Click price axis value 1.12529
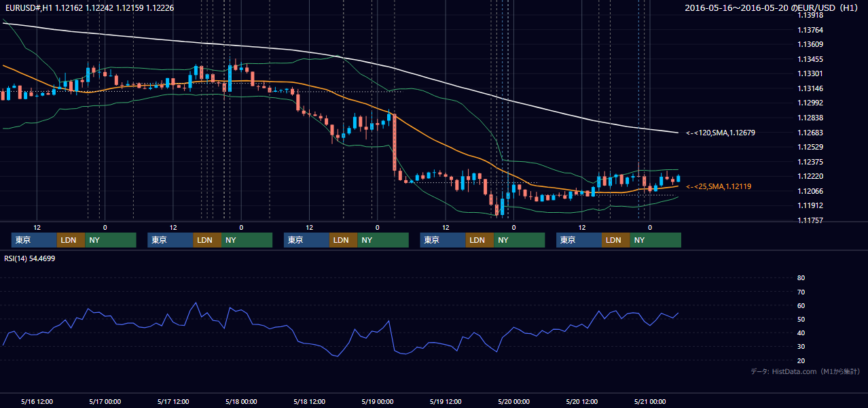This screenshot has height=408, width=868. [x=810, y=147]
